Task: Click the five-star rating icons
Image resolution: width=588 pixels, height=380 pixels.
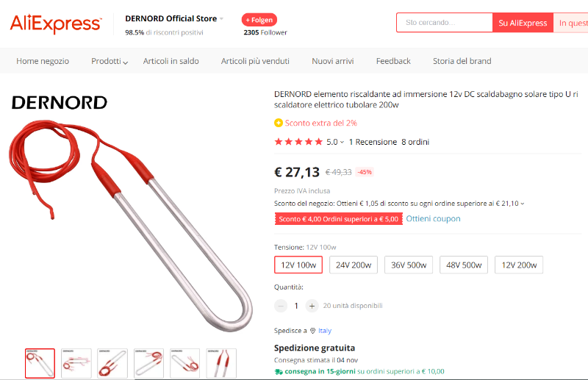Action: click(x=298, y=142)
